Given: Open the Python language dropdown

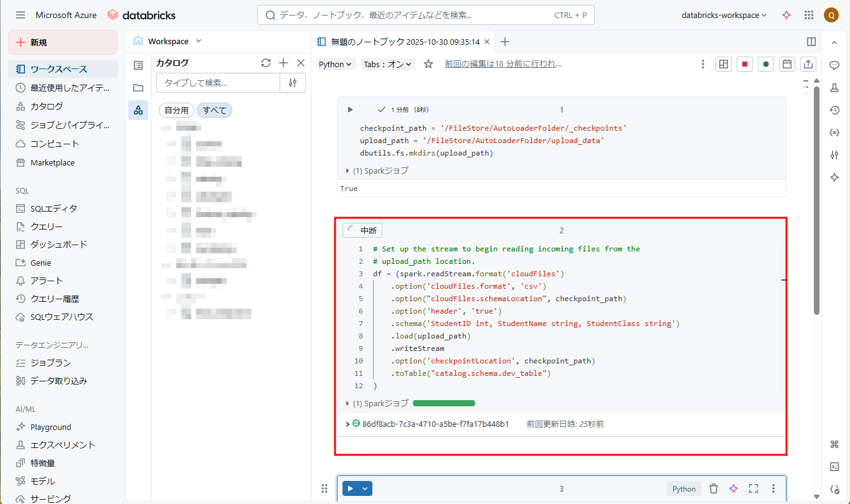Looking at the screenshot, I should pos(336,64).
